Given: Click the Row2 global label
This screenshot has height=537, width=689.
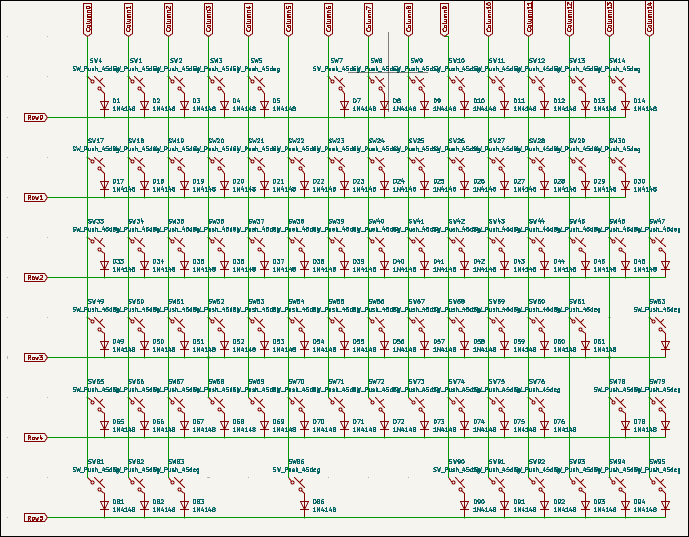Looking at the screenshot, I should (36, 278).
